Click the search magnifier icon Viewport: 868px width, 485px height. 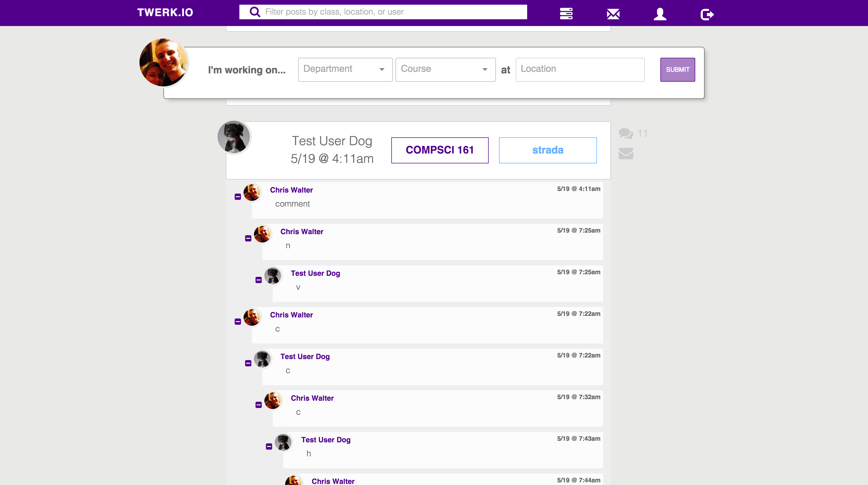pos(255,12)
